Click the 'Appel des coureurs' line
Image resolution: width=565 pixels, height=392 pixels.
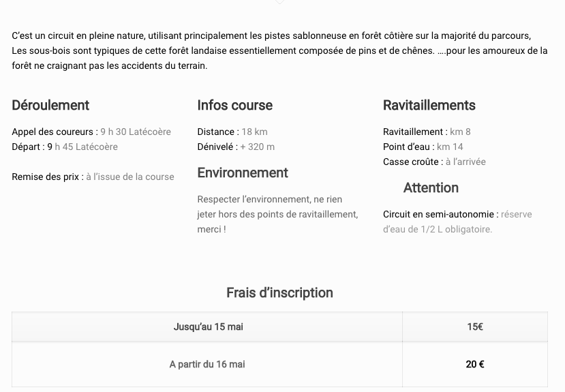tap(91, 132)
